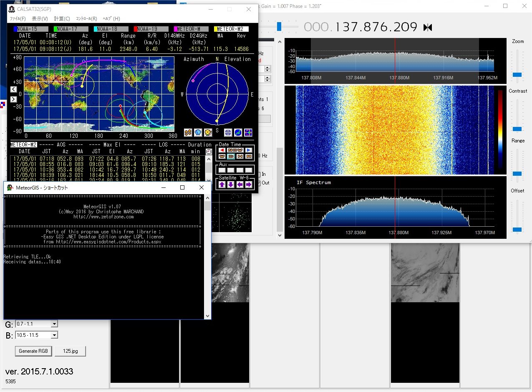
Task: Toggle the Out checkbox
Action: click(259, 183)
